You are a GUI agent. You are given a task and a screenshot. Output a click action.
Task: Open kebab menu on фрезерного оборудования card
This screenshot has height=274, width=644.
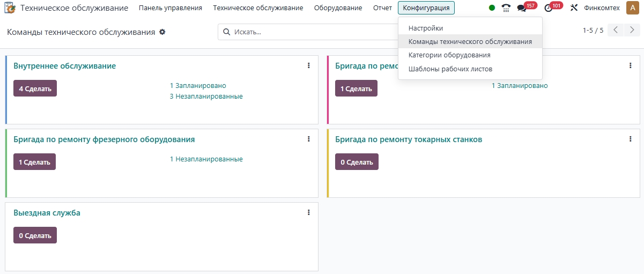(309, 139)
